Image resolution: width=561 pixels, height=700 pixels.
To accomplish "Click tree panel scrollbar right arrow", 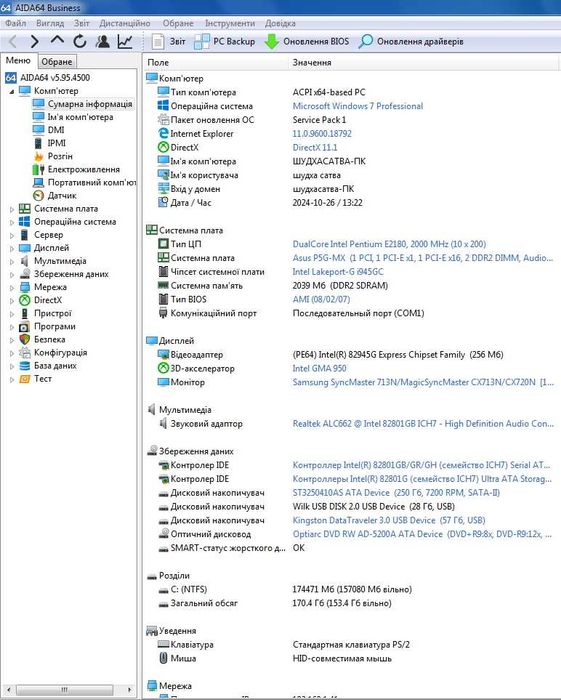I will [129, 690].
